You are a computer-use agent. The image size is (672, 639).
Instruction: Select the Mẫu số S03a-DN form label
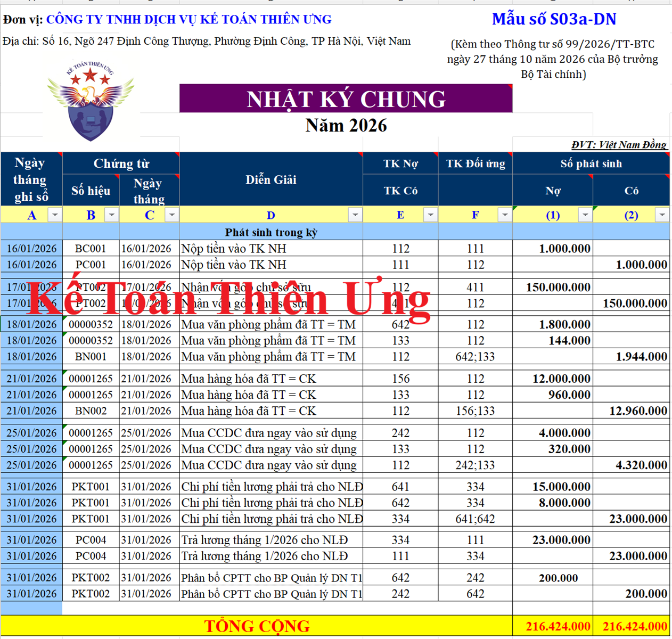tap(554, 19)
